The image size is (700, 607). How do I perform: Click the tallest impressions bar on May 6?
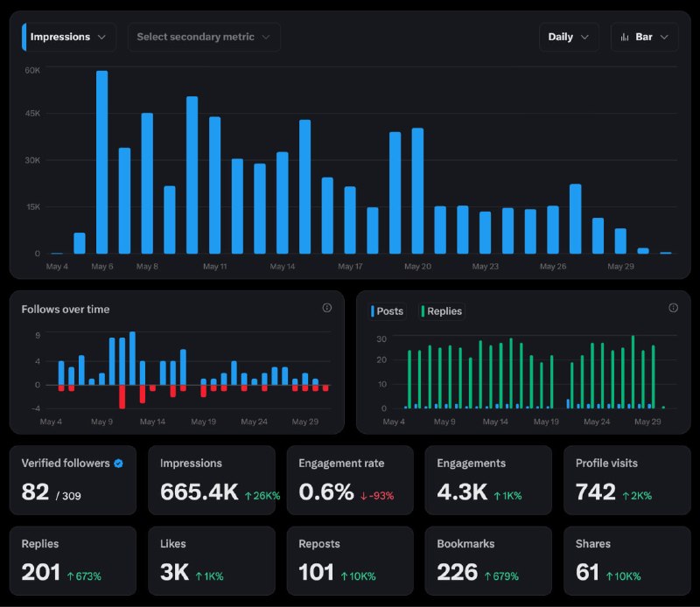(x=102, y=162)
